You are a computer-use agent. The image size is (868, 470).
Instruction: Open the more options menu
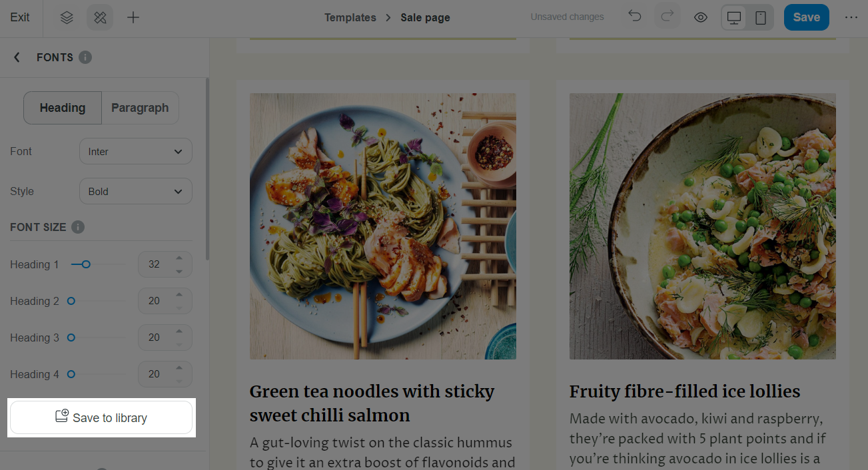tap(851, 18)
